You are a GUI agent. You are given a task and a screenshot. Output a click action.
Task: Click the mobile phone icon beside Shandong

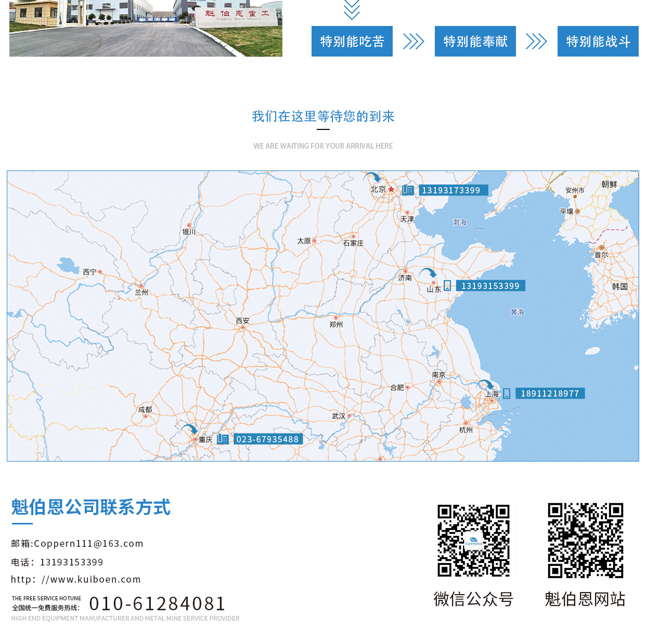pyautogui.click(x=447, y=286)
